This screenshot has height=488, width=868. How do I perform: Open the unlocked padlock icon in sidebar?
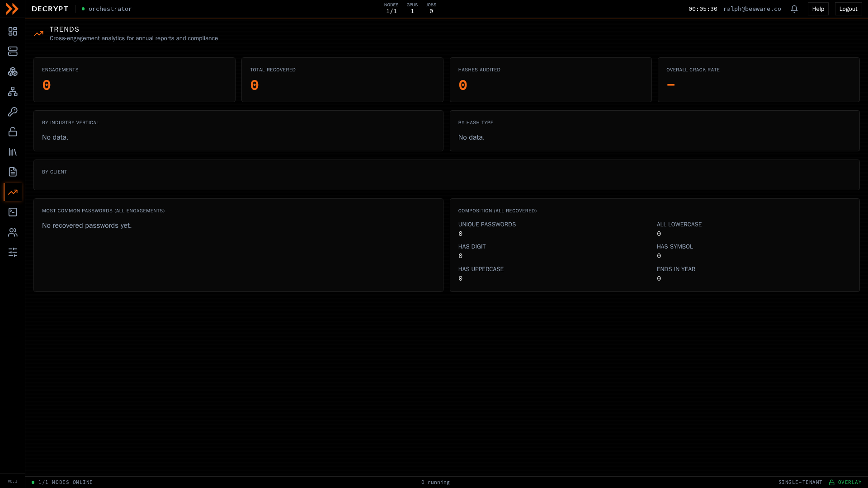13,132
